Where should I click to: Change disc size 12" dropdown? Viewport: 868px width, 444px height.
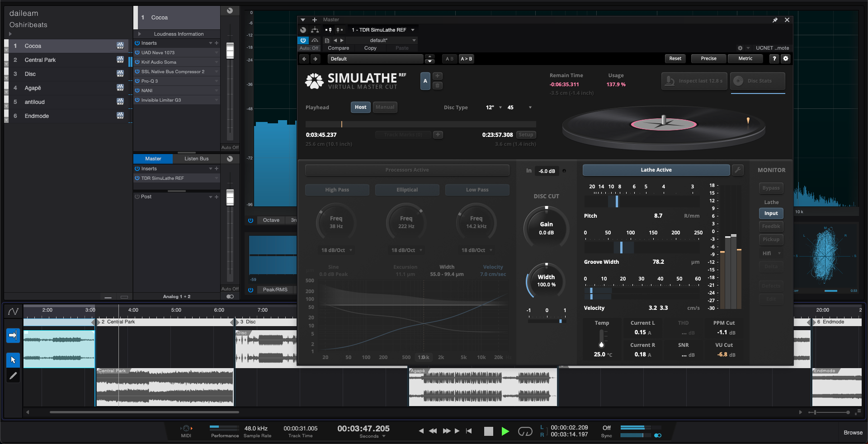point(494,107)
